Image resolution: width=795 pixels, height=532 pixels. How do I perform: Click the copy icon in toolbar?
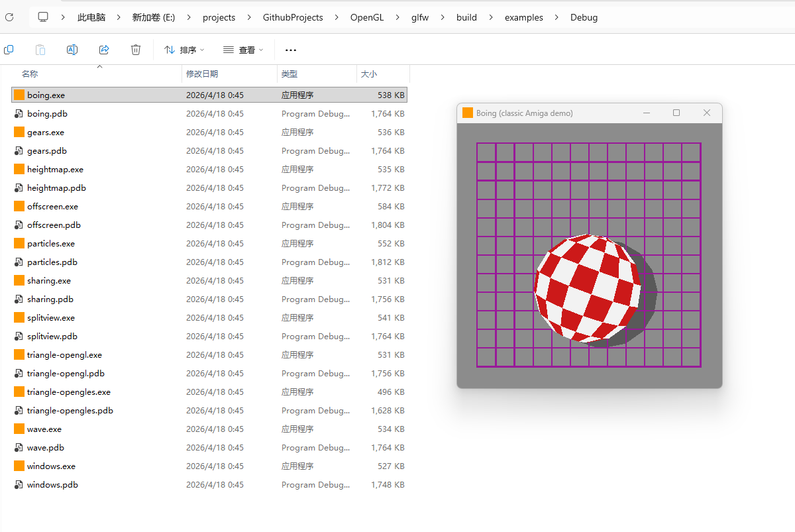coord(9,50)
